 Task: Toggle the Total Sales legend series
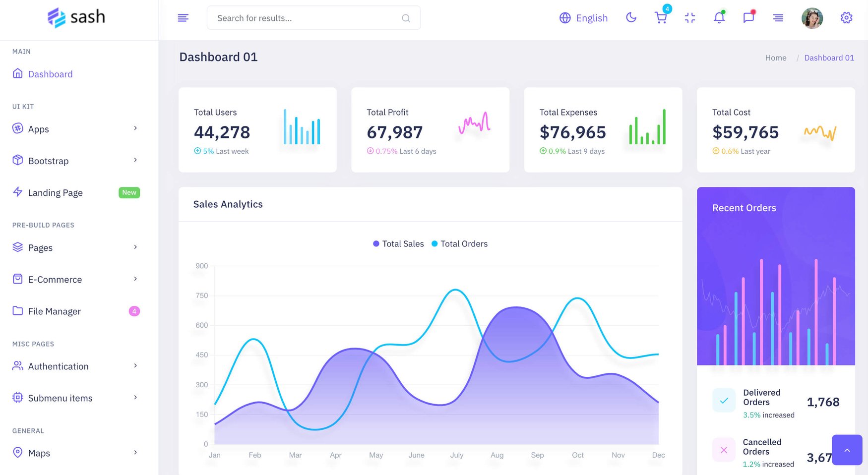(398, 243)
